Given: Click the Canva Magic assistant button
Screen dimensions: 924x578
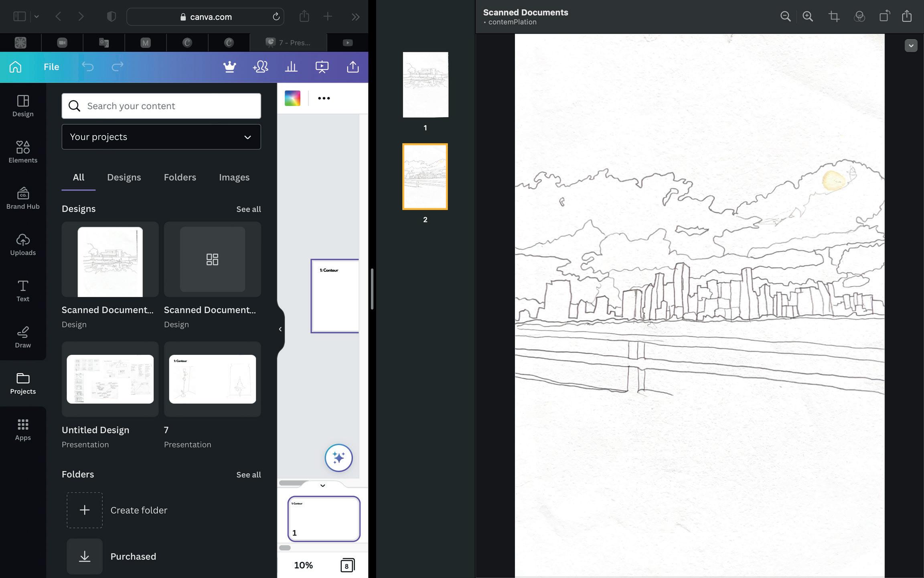Looking at the screenshot, I should point(338,458).
